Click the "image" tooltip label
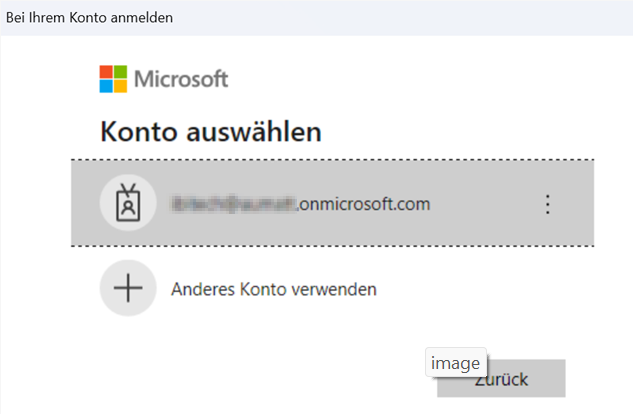Image resolution: width=633 pixels, height=414 pixels. coord(456,363)
